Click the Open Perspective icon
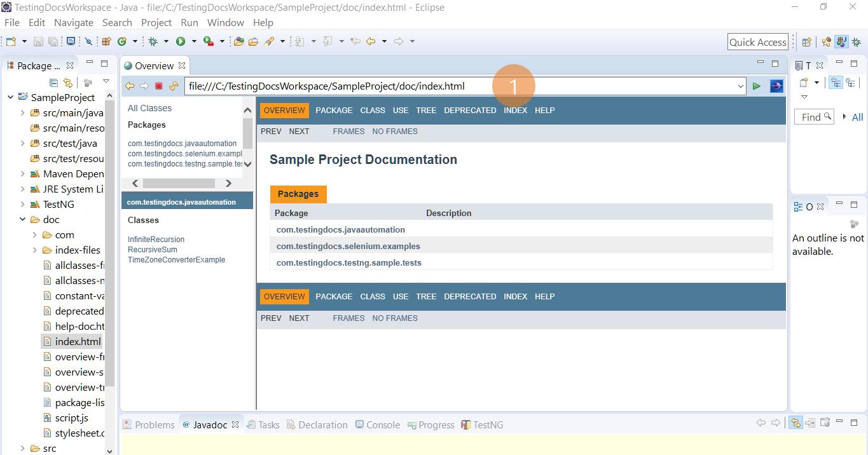The height and width of the screenshot is (455, 868). (806, 42)
